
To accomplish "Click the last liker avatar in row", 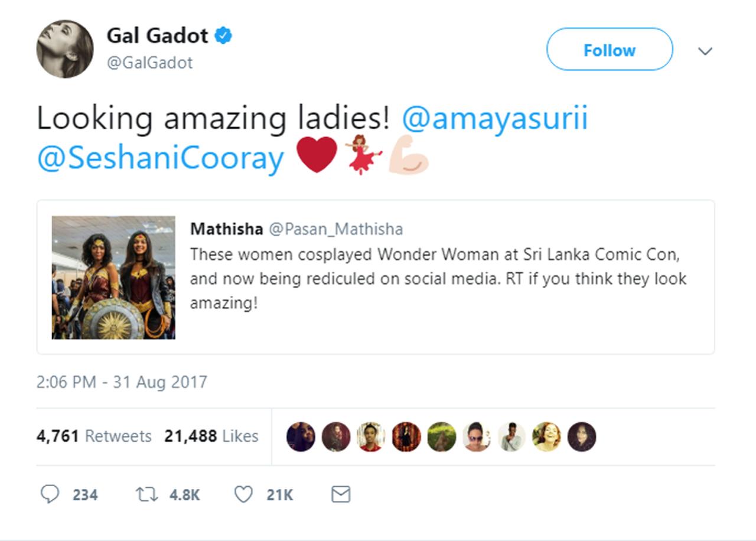I will (x=582, y=437).
